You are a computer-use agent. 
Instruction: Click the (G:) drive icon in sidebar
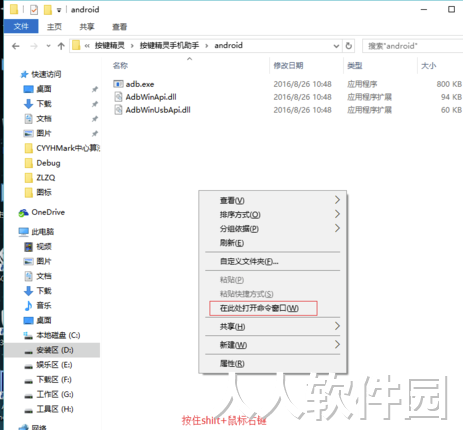click(x=28, y=395)
